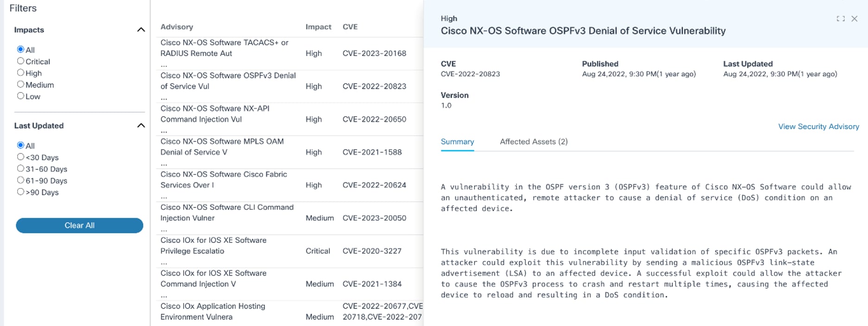Select the Summary tab

(457, 142)
